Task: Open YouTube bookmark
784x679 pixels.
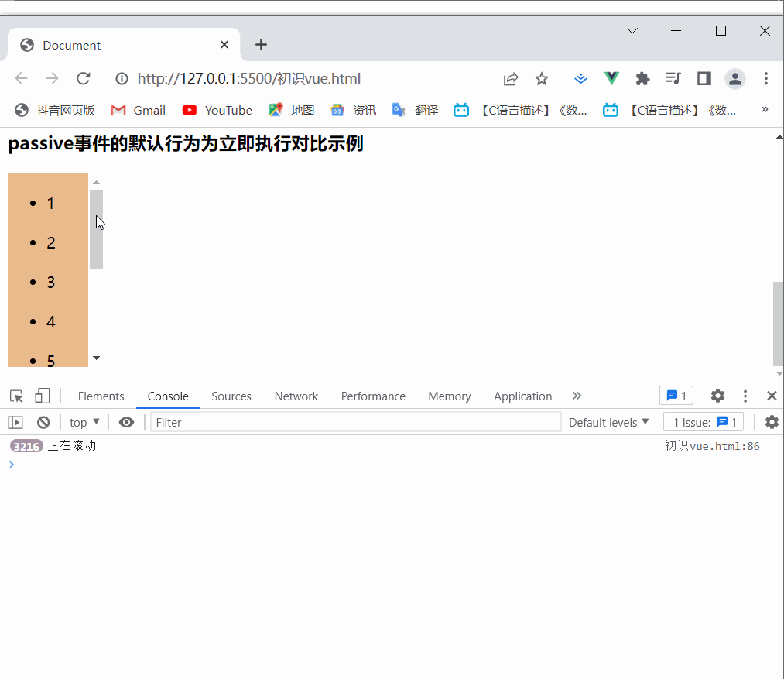Action: pyautogui.click(x=217, y=110)
